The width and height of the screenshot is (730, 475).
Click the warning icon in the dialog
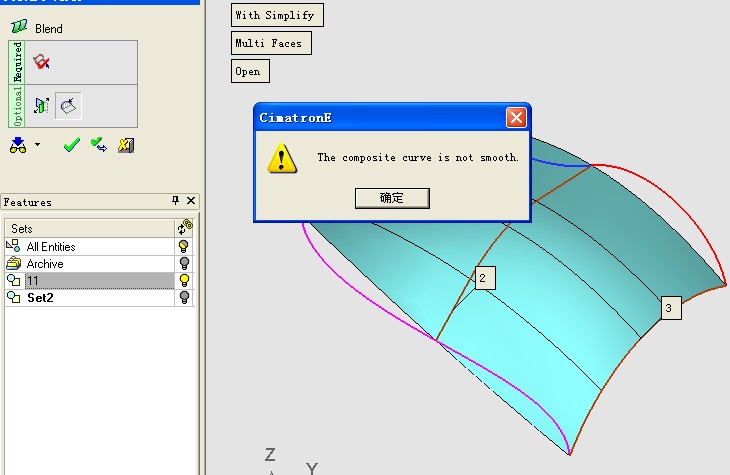(282, 159)
